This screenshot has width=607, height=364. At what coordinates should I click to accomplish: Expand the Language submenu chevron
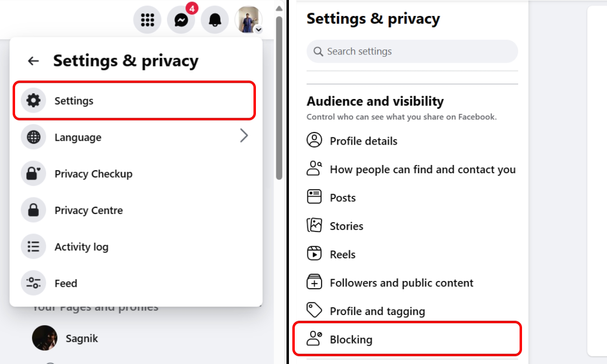244,136
